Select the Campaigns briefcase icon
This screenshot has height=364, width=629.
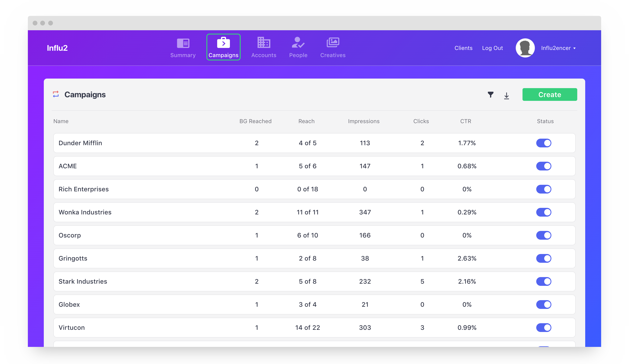pos(223,43)
